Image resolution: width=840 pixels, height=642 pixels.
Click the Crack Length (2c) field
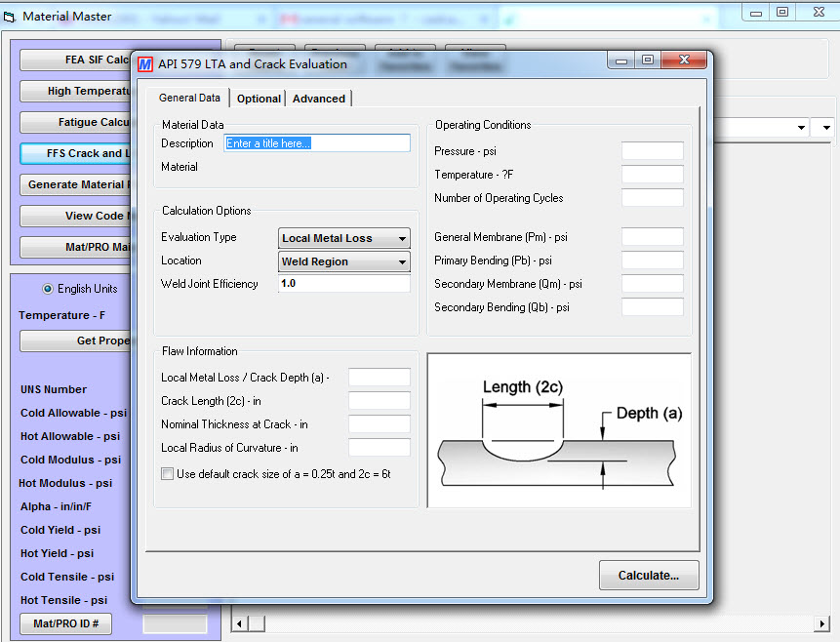click(380, 401)
